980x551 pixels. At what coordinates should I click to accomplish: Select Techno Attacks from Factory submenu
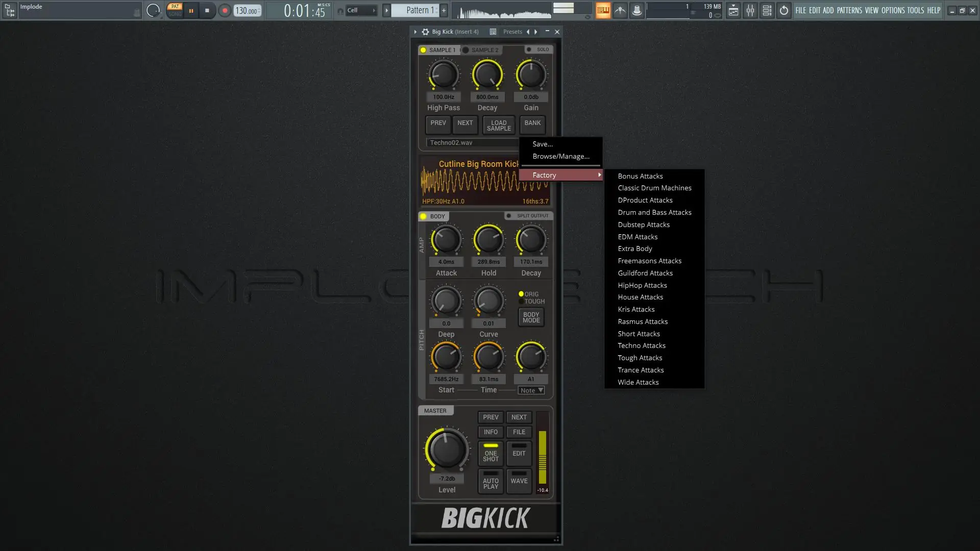[x=641, y=345]
